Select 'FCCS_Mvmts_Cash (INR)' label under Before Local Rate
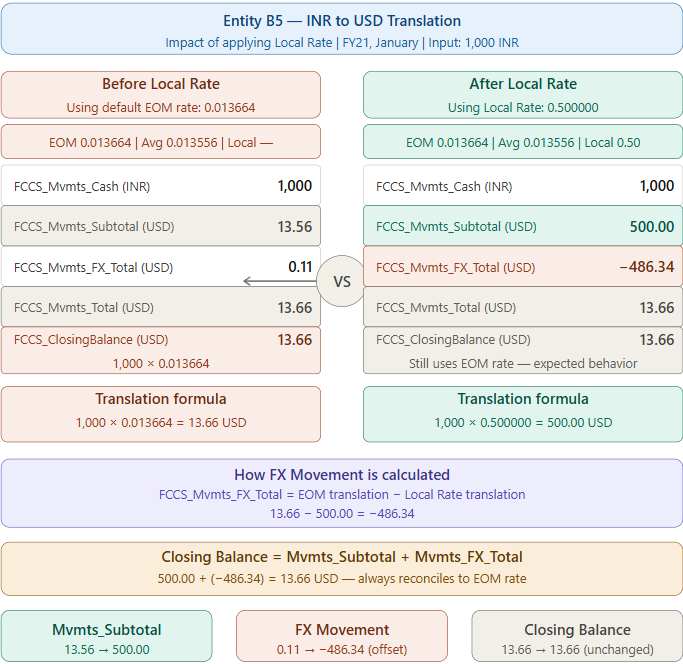683x664 pixels. (x=82, y=186)
